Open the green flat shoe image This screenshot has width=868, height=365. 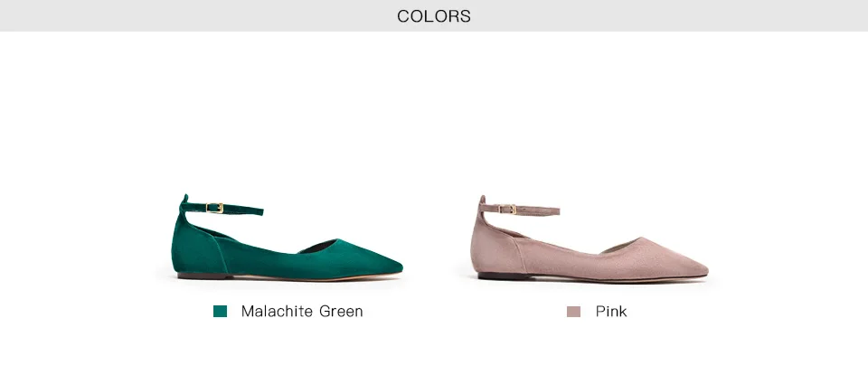pyautogui.click(x=287, y=238)
